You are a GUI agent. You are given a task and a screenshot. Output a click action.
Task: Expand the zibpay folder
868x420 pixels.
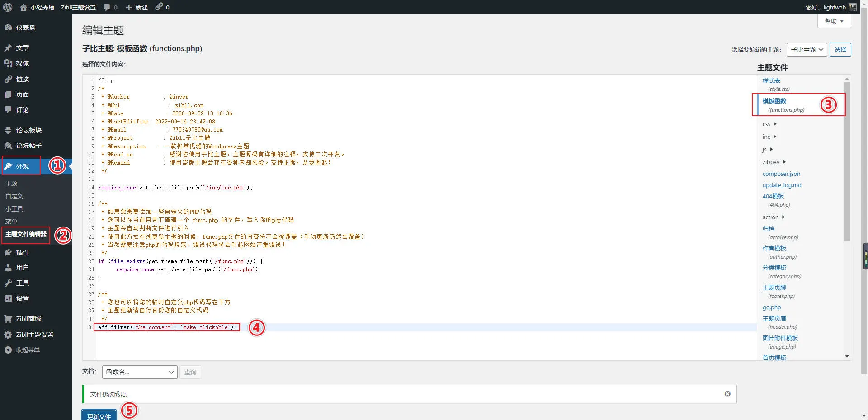[x=774, y=162]
